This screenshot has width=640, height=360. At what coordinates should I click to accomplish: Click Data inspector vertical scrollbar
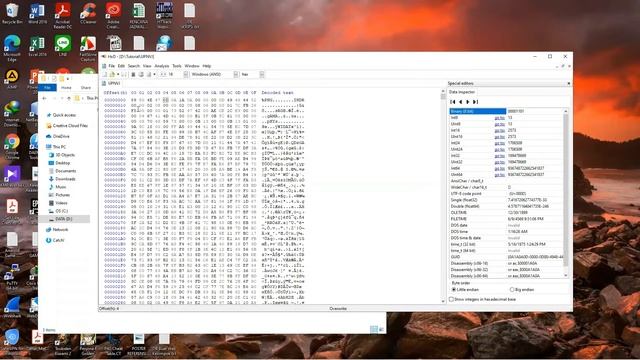point(566,193)
